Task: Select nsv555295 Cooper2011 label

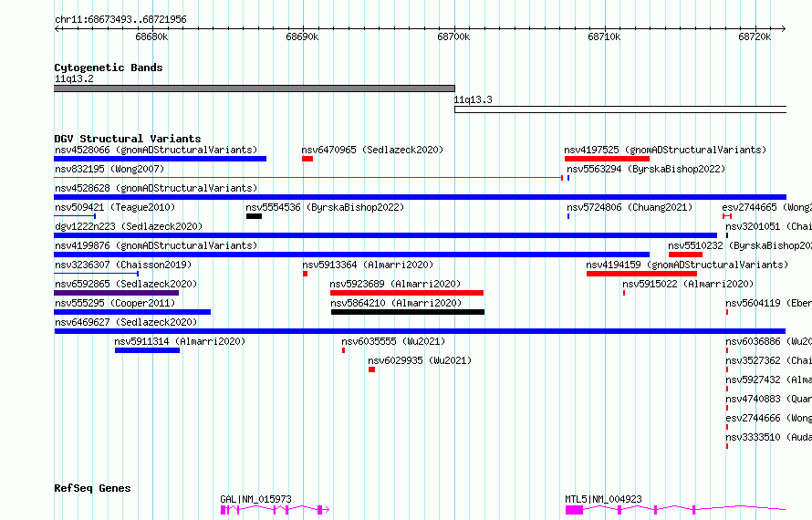Action: (115, 304)
